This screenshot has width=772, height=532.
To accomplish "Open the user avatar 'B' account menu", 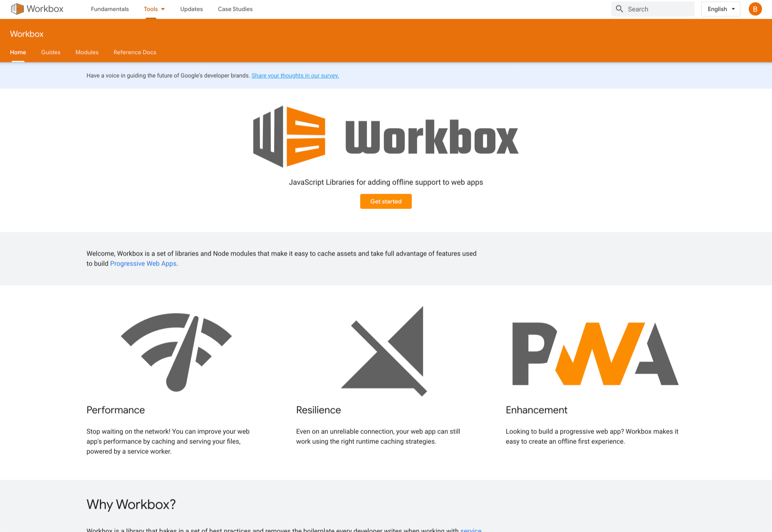I will [755, 9].
